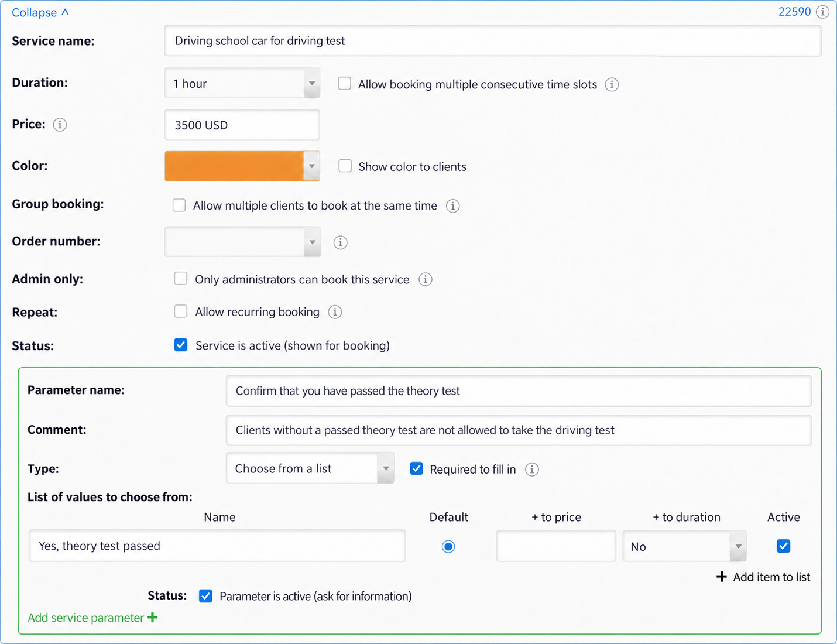Click Add service parameter link
837x644 pixels.
[92, 618]
